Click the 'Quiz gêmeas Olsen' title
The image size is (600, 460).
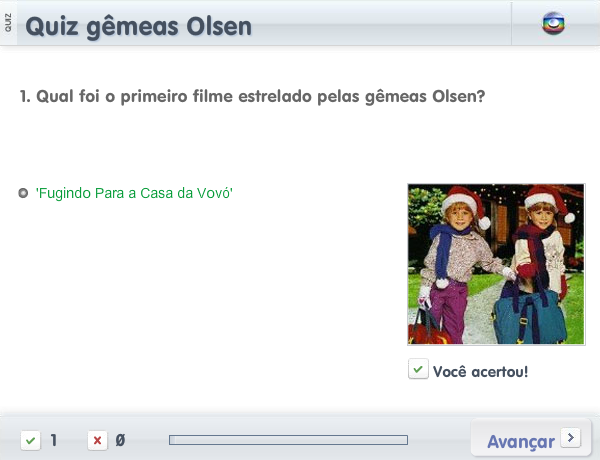pos(139,26)
